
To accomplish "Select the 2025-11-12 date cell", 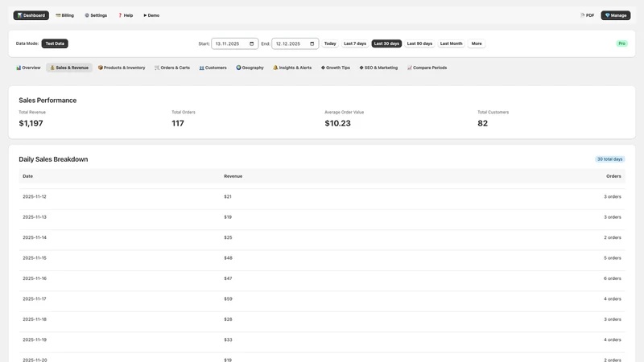I will (35, 196).
